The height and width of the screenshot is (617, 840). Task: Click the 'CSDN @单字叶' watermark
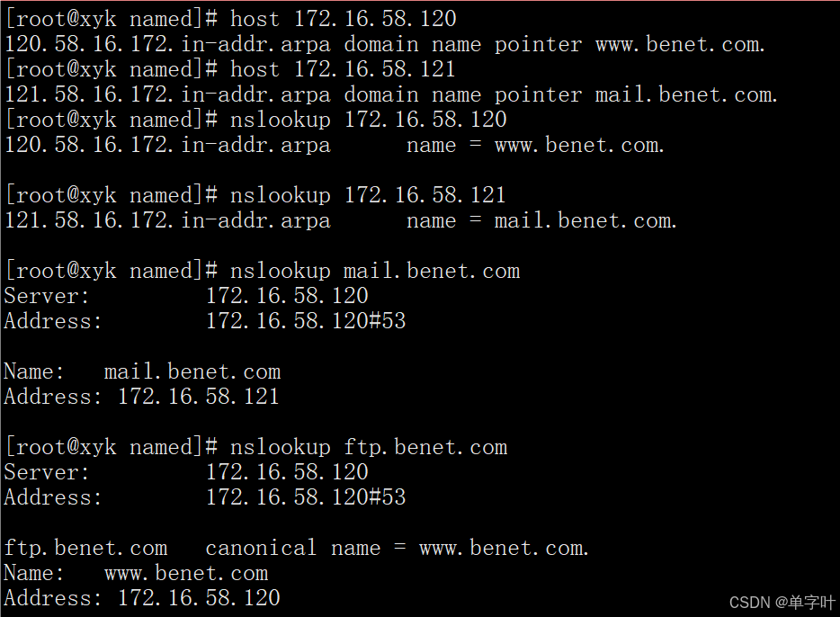click(782, 603)
